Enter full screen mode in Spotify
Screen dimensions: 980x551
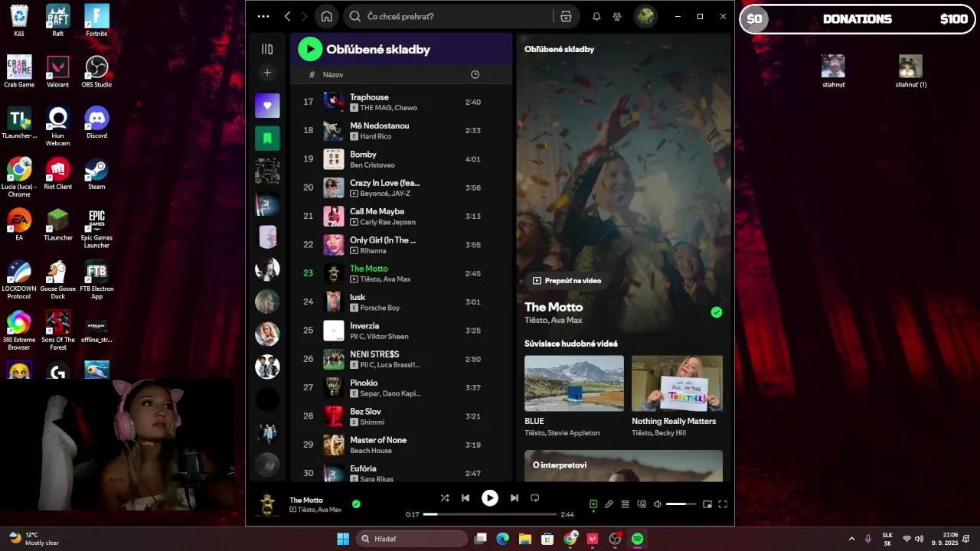tap(722, 504)
